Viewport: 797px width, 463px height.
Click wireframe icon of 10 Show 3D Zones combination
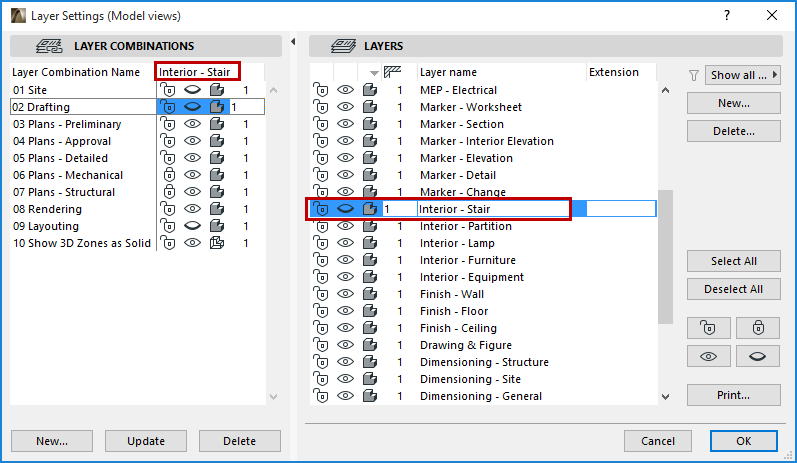tap(216, 243)
